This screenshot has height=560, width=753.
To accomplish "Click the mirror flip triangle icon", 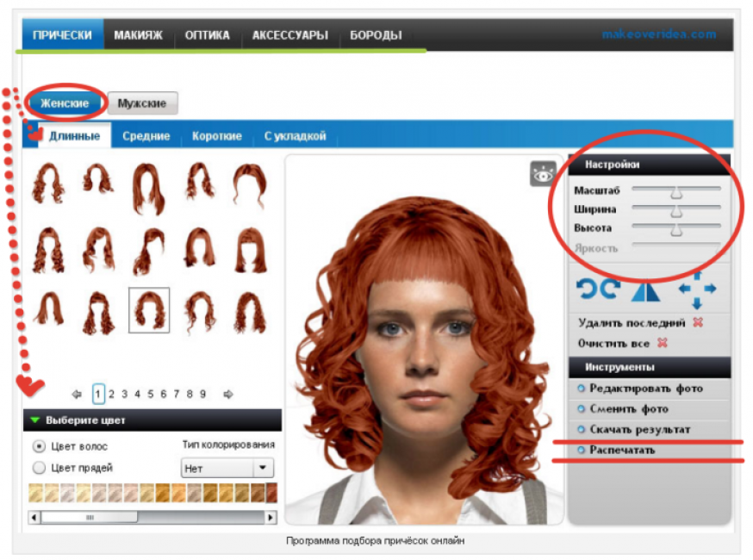I will [x=644, y=290].
